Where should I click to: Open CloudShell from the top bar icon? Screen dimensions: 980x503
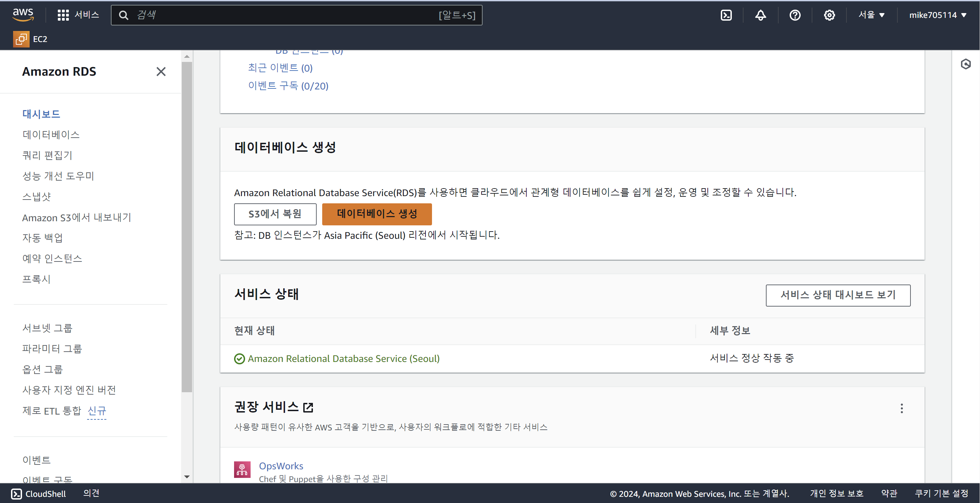tap(726, 15)
